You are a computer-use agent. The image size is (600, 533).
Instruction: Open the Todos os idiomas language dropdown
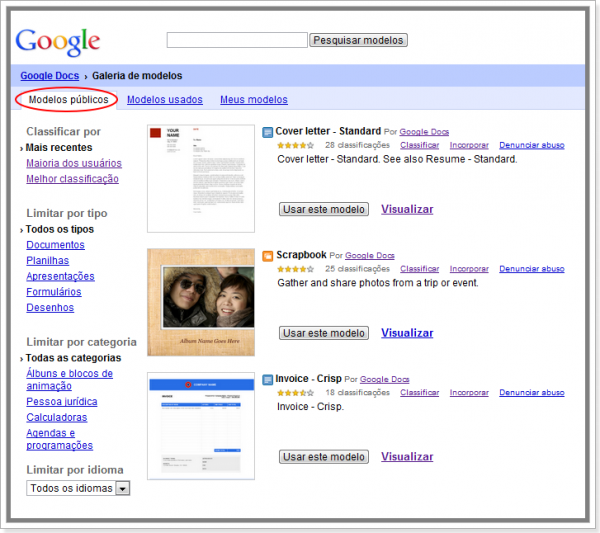tap(78, 488)
